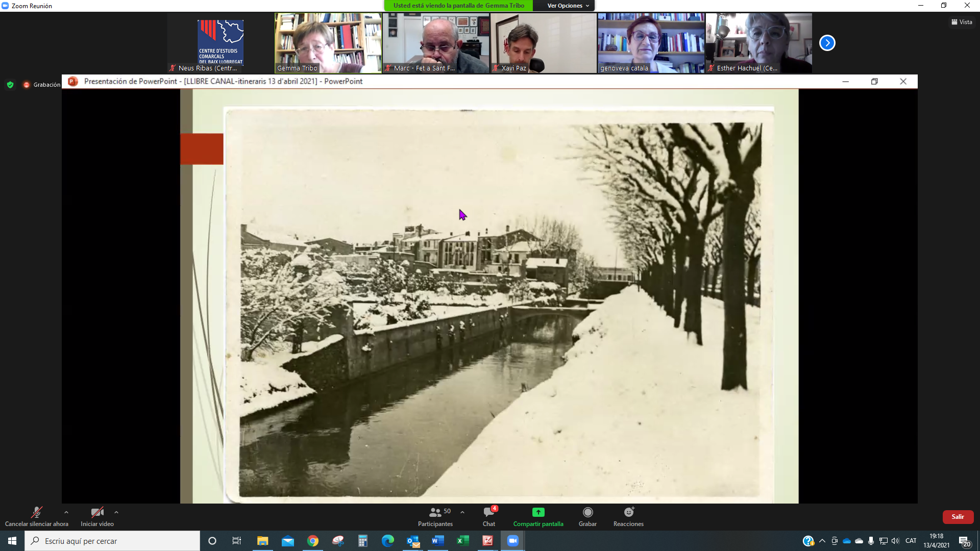This screenshot has width=980, height=551.
Task: Open the Reacciones emoji icon
Action: click(628, 512)
